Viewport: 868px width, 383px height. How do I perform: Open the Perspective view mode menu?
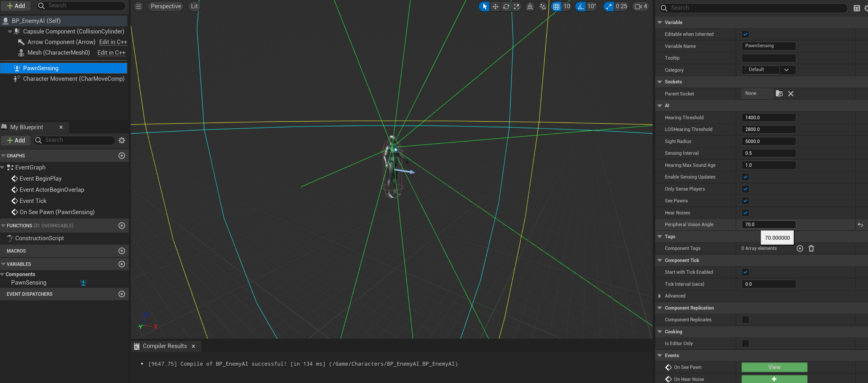[166, 6]
